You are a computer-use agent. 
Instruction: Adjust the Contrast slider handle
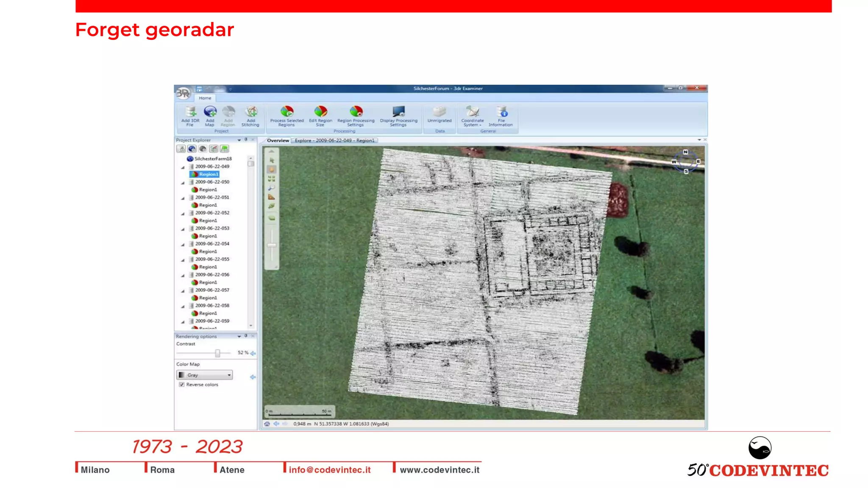[x=217, y=353]
